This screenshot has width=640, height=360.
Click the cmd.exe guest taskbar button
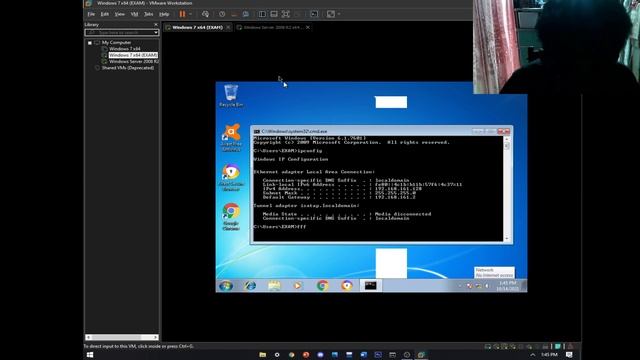point(371,285)
